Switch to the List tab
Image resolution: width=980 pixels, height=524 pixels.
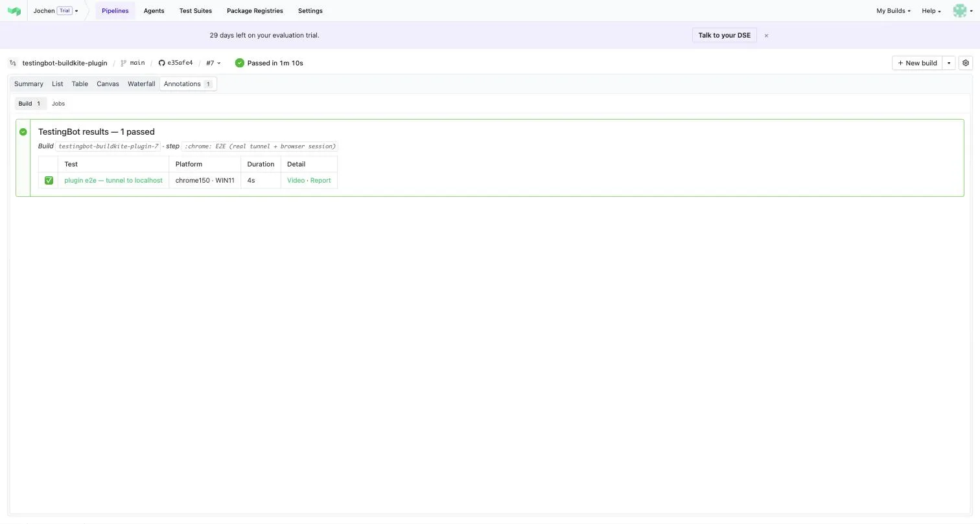pos(57,84)
